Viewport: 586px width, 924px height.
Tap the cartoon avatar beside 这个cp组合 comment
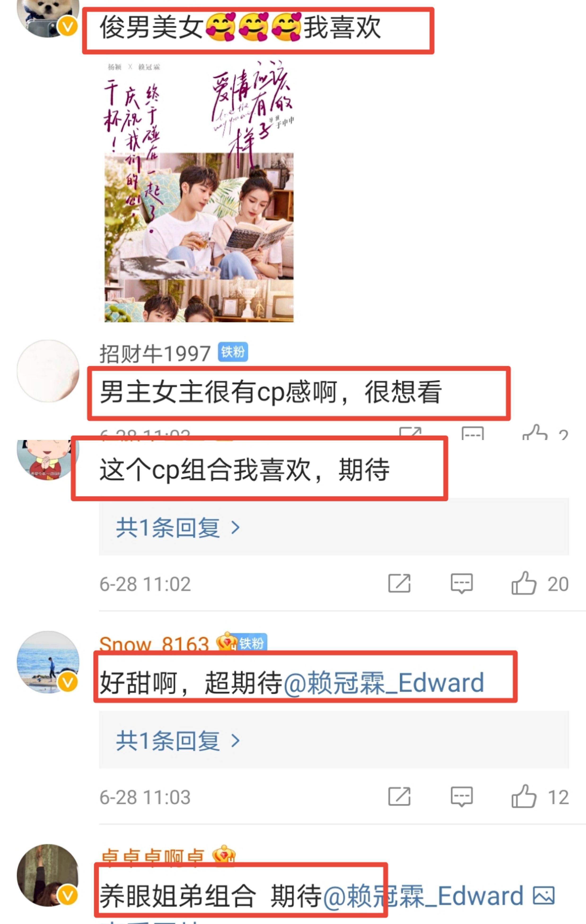[48, 460]
